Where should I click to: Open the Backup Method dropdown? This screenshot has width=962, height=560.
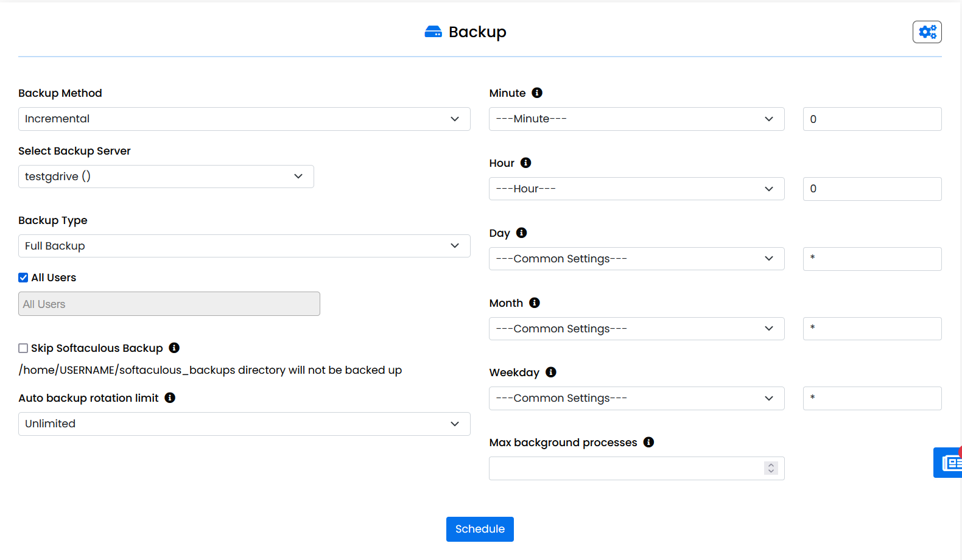click(x=244, y=119)
